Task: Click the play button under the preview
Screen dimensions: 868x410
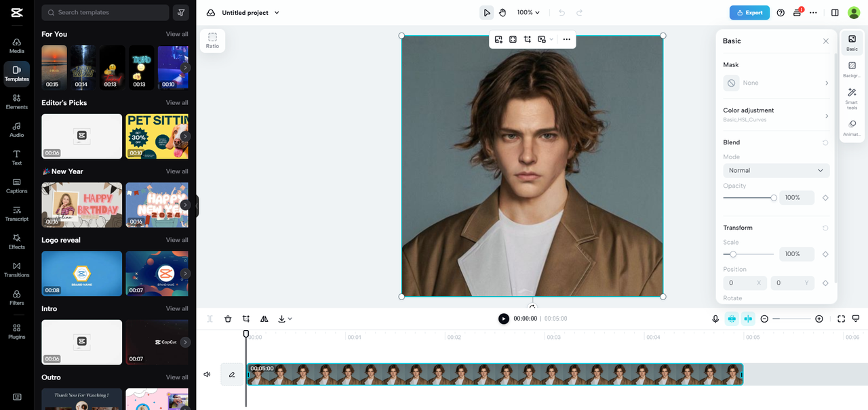Action: (503, 319)
